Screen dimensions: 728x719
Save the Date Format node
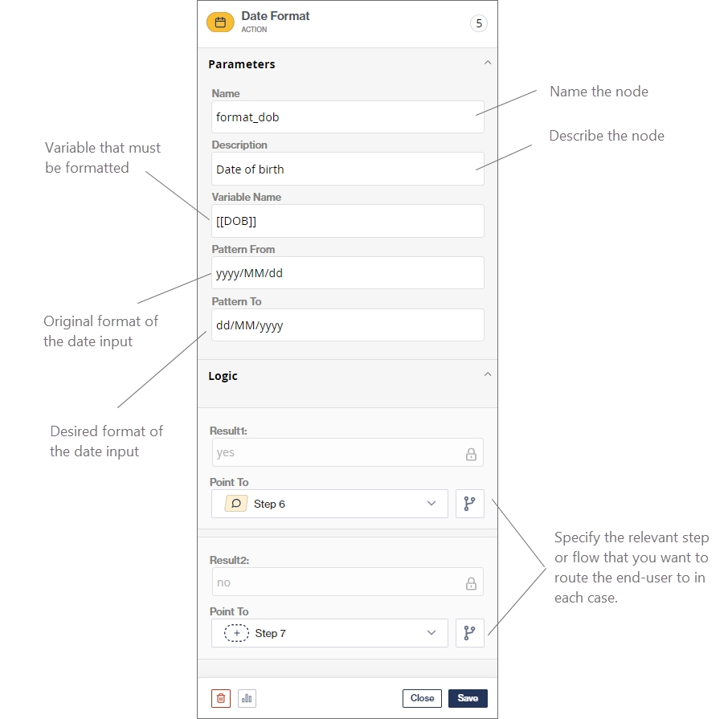point(468,698)
